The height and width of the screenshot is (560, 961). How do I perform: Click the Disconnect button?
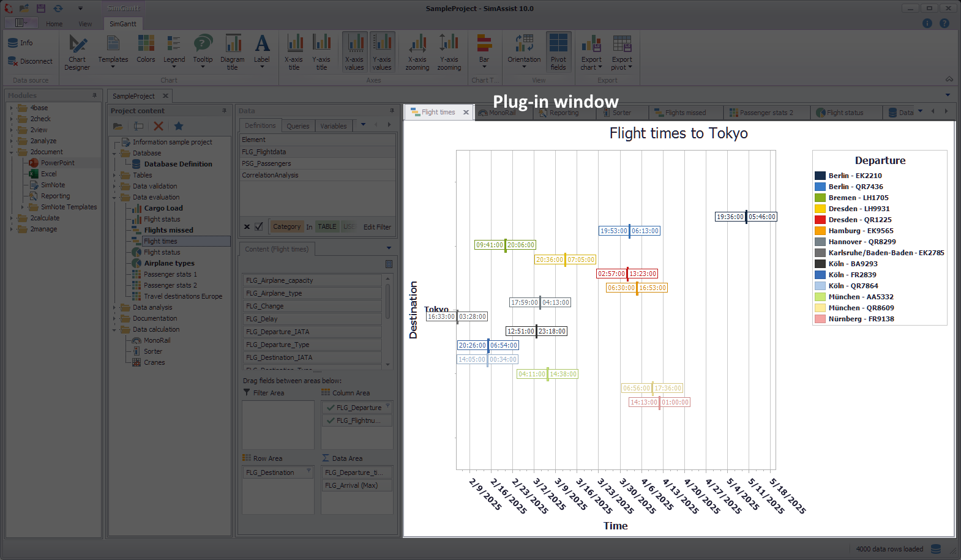click(30, 61)
